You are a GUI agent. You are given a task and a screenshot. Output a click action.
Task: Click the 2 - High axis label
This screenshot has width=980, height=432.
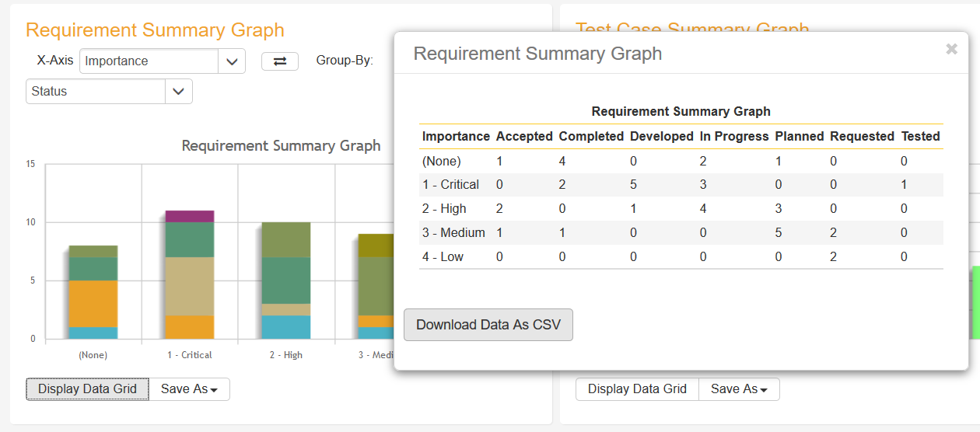click(x=285, y=355)
